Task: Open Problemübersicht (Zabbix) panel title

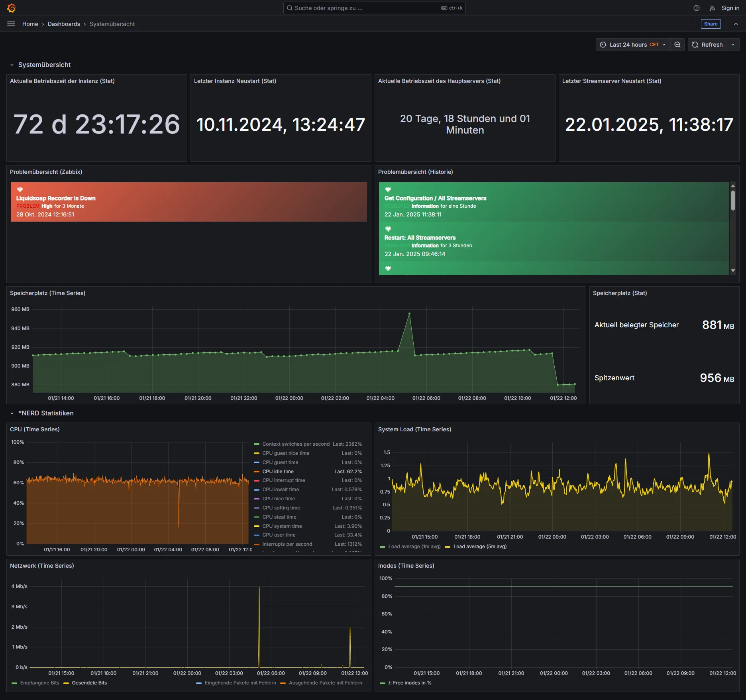Action: 46,172
